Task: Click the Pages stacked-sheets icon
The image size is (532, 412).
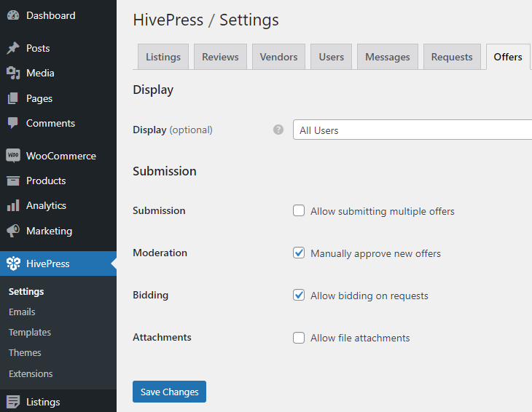Action: click(13, 98)
